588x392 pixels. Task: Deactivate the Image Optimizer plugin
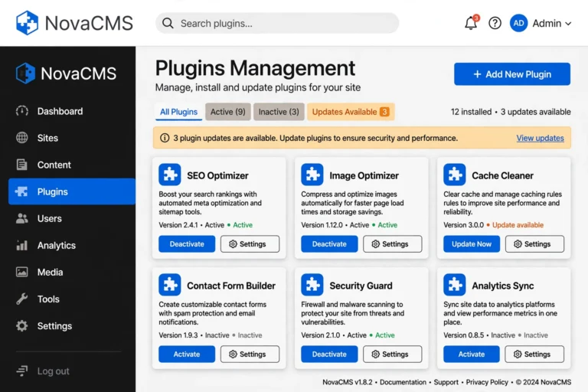click(329, 243)
